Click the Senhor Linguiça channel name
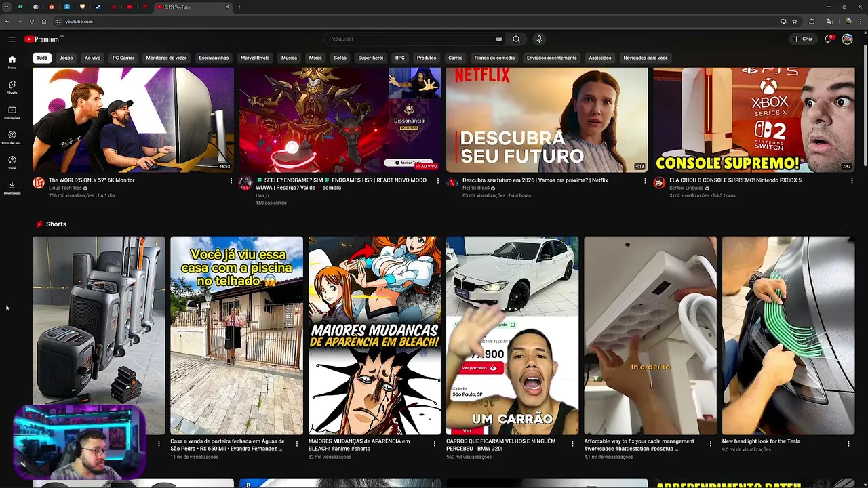The width and height of the screenshot is (868, 488). [x=686, y=188]
